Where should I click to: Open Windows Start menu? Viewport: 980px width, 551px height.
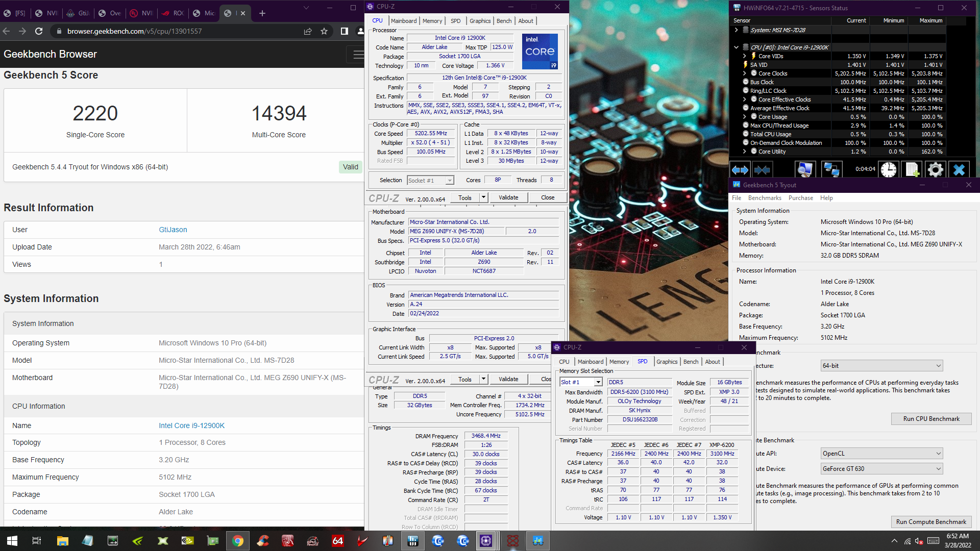tap(12, 541)
